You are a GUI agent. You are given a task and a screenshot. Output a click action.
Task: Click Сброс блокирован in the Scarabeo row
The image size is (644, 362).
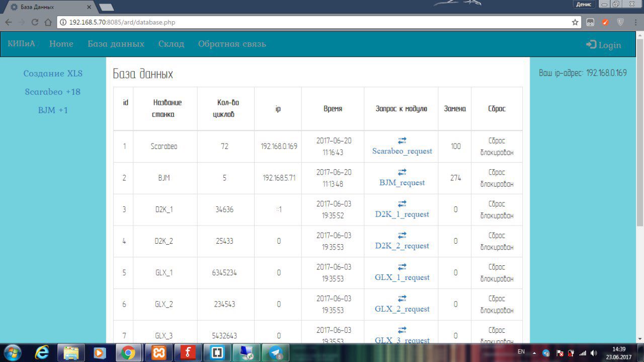click(497, 147)
